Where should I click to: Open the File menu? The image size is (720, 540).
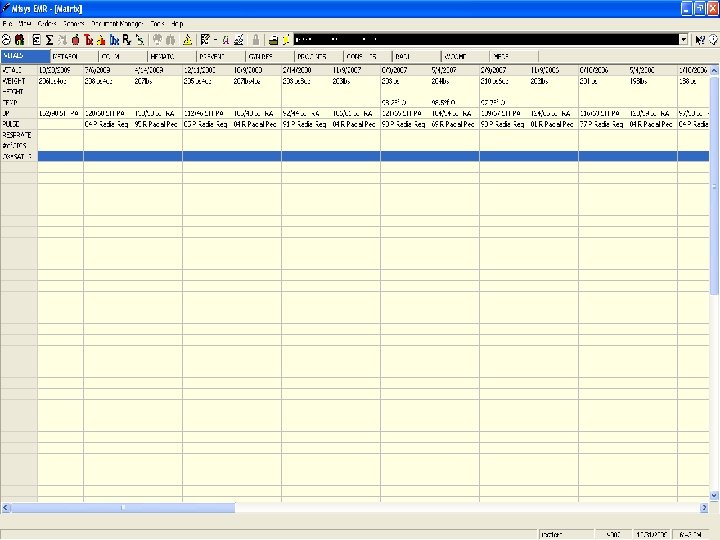[7, 23]
